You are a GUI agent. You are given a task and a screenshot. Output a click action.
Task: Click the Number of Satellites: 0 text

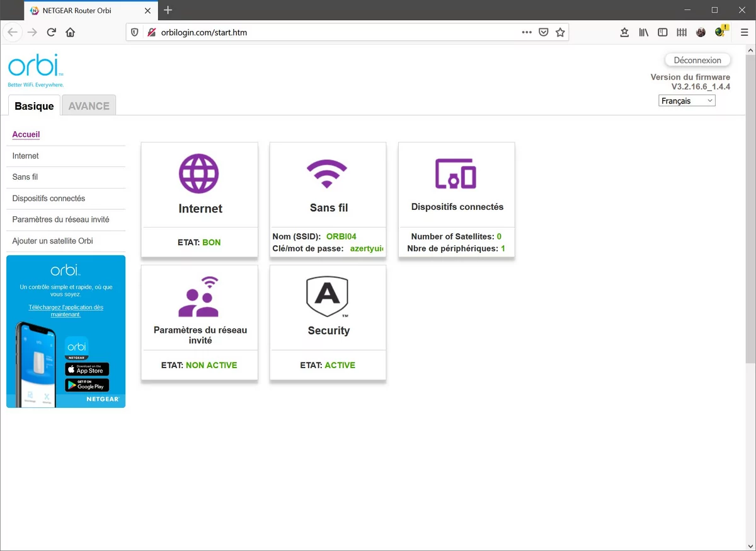(456, 236)
